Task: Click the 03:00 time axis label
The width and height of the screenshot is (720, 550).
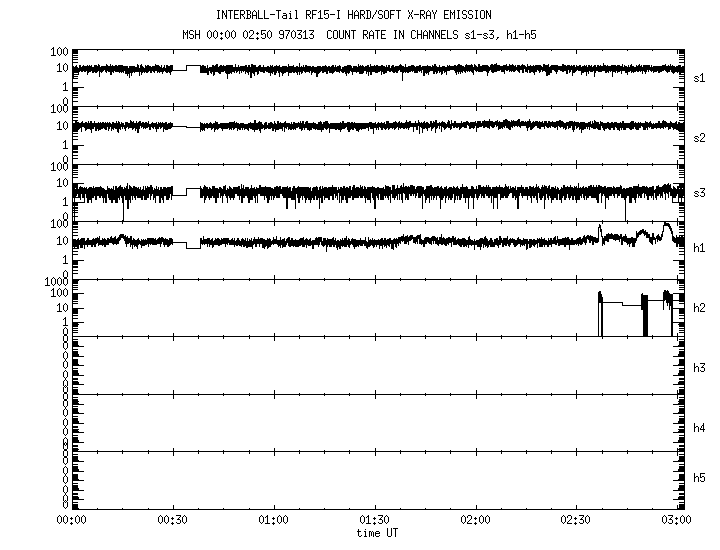Action: point(676,520)
